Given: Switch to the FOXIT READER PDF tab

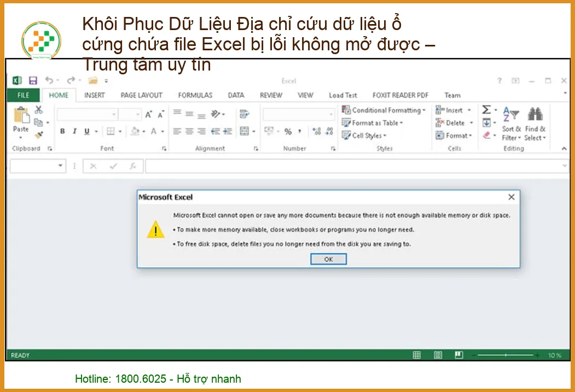Looking at the screenshot, I should click(400, 95).
